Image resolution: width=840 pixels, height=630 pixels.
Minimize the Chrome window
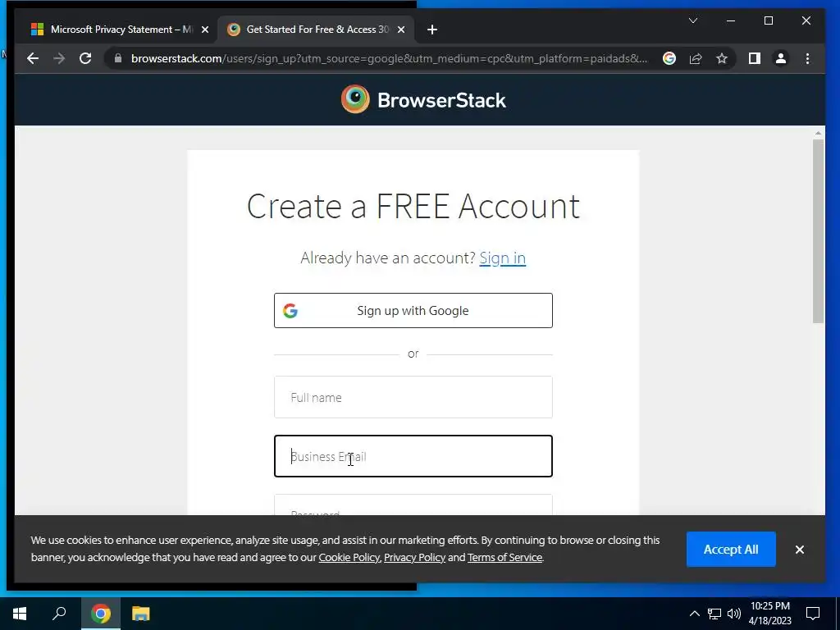pos(731,21)
